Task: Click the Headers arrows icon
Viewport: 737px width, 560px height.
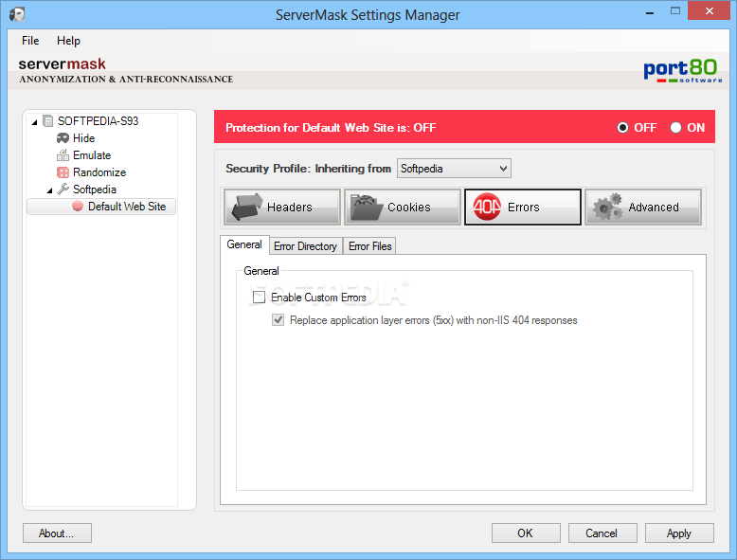Action: pyautogui.click(x=246, y=207)
